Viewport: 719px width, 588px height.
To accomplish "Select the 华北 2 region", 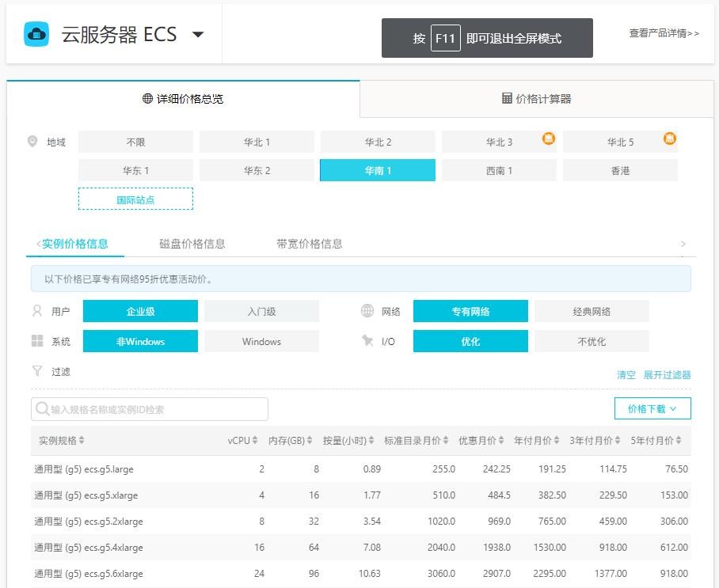I will [378, 142].
